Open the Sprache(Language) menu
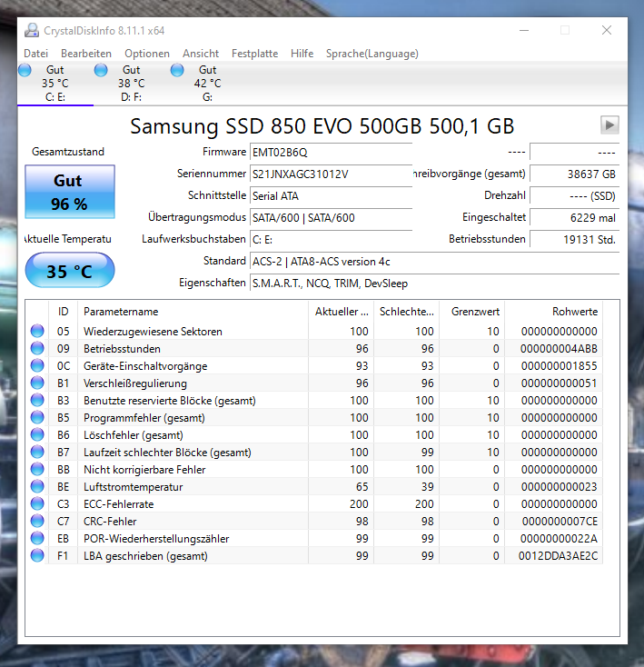This screenshot has width=644, height=667. [372, 54]
